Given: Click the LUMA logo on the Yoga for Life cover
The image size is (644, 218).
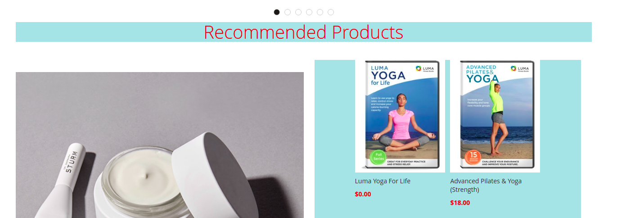Looking at the screenshot, I should 425,69.
